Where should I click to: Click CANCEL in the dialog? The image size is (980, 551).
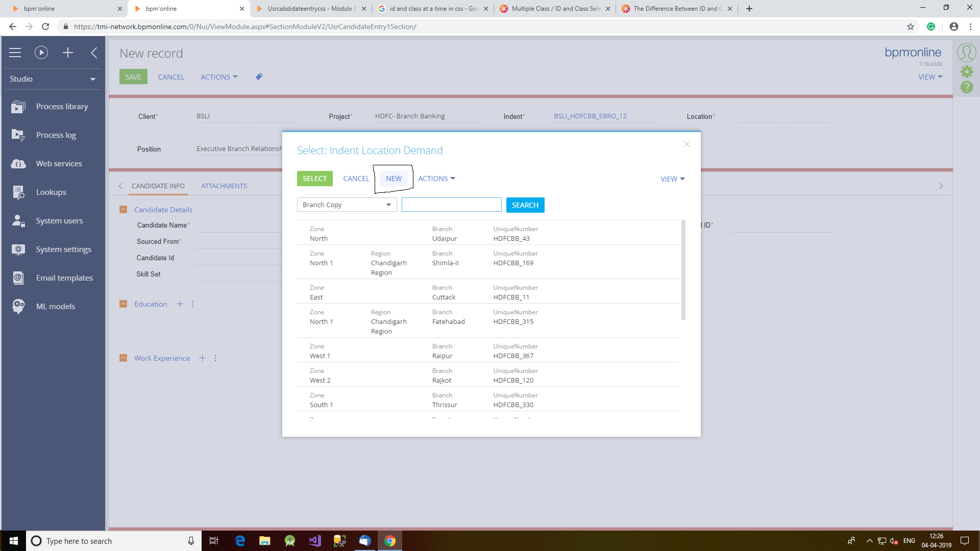356,179
